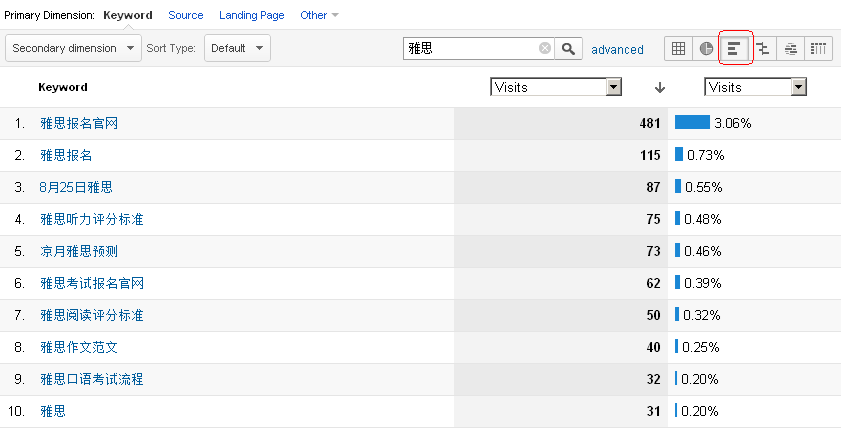This screenshot has width=841, height=431.
Task: Switch to comparison view icon
Action: click(x=763, y=49)
